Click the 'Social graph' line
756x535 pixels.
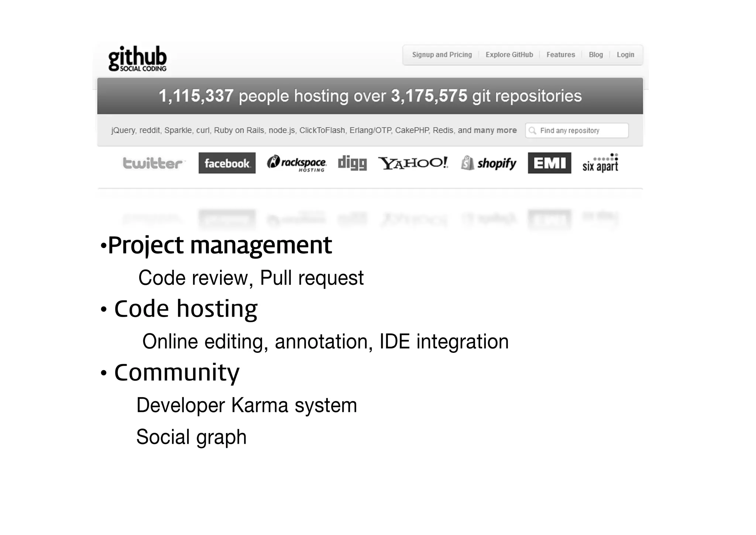191,437
